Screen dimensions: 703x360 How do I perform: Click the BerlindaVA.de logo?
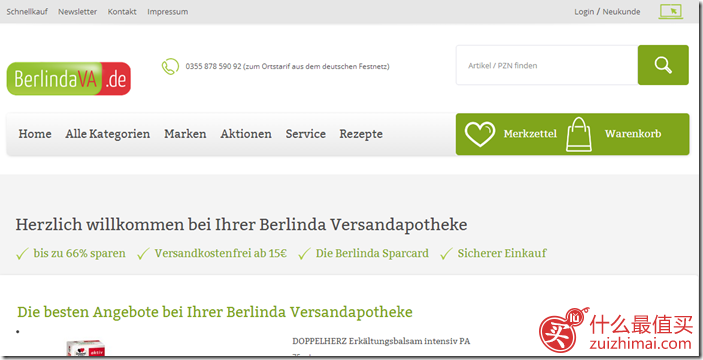tap(69, 78)
